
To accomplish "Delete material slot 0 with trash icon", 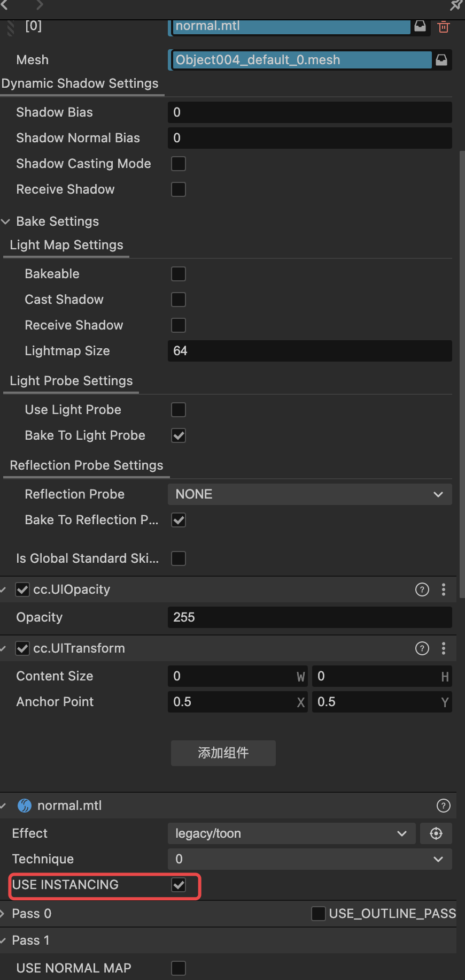I will tap(443, 27).
